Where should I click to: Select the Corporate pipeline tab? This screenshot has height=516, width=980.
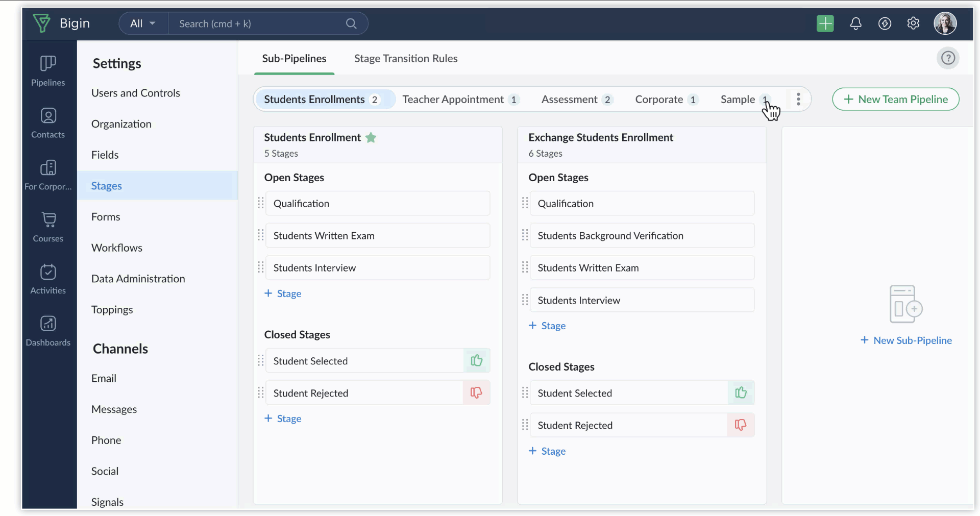(667, 100)
